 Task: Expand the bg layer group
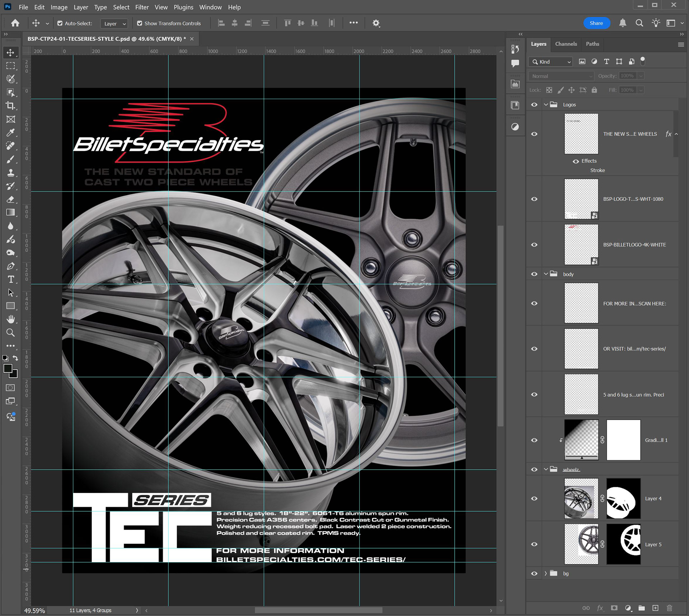[546, 573]
